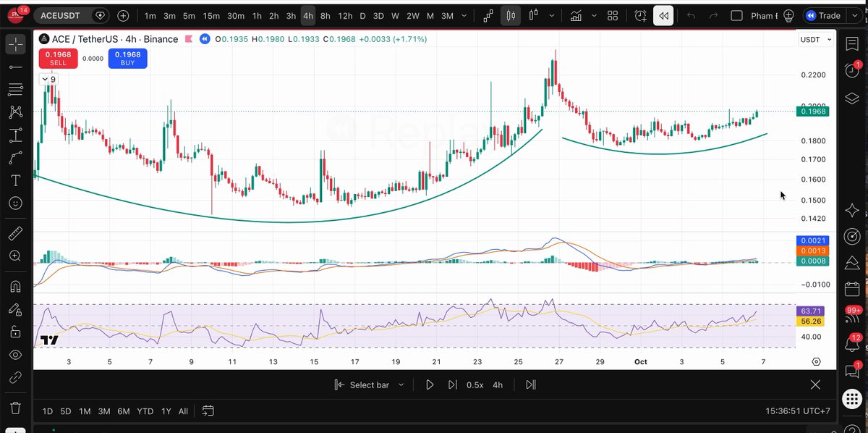The width and height of the screenshot is (868, 433).
Task: Open the ACEUSDT symbol search field
Action: [x=59, y=15]
